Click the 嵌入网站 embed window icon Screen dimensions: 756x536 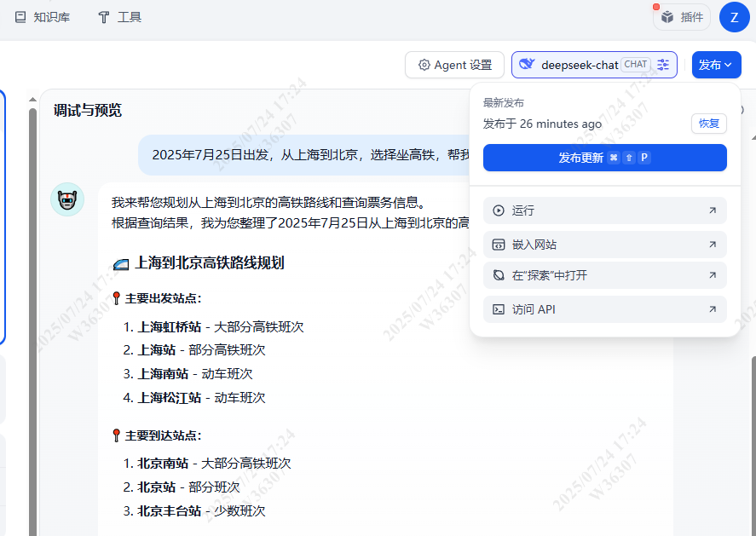tap(499, 245)
